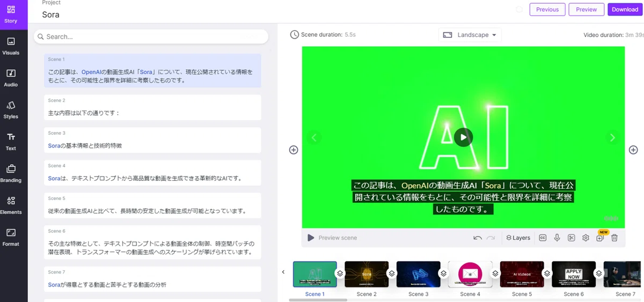This screenshot has height=302, width=644.
Task: Select Scene 1 script card
Action: click(152, 70)
